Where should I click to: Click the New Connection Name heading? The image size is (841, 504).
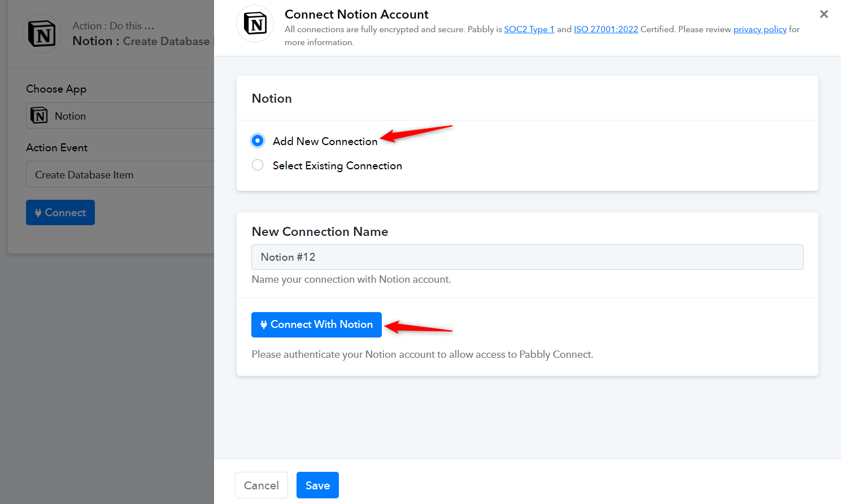point(320,231)
